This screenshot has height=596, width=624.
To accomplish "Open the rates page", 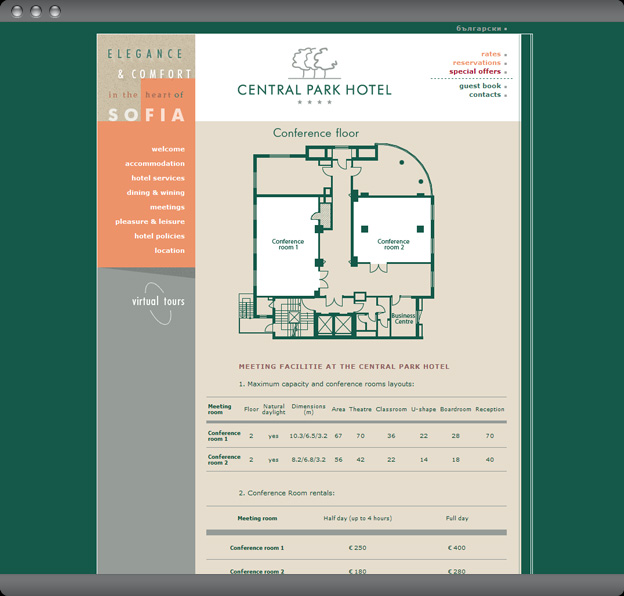I will point(491,54).
